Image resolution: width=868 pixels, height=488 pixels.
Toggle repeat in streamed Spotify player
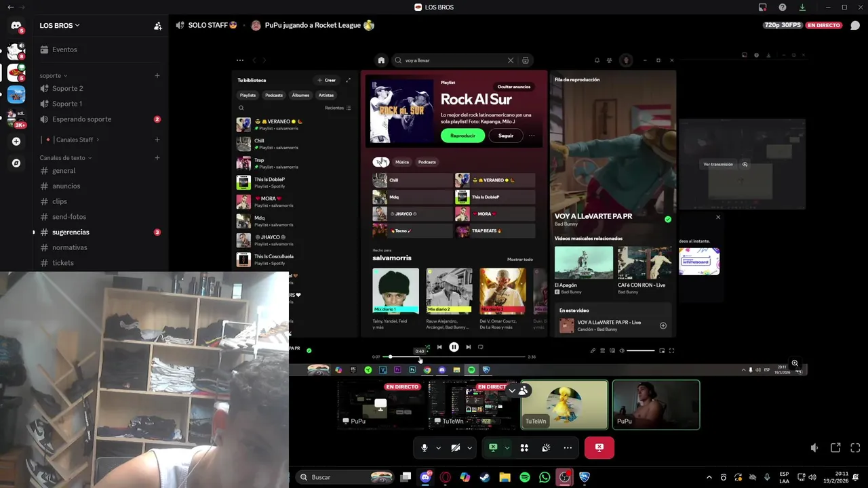point(481,347)
